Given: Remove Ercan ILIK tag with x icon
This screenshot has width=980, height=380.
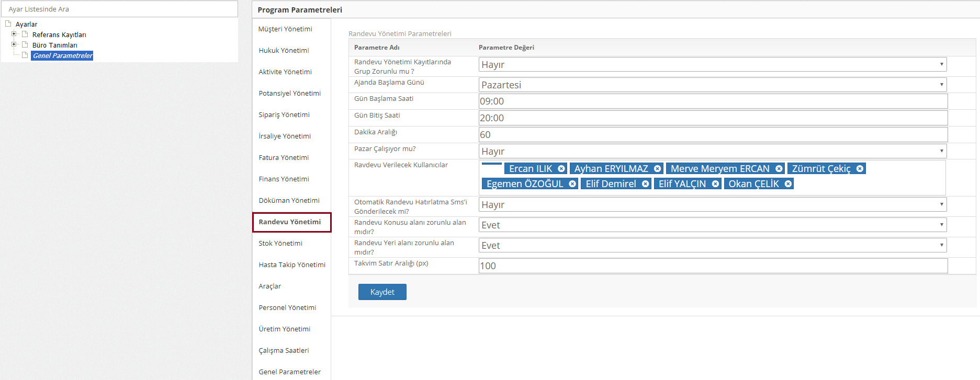Looking at the screenshot, I should tap(561, 169).
